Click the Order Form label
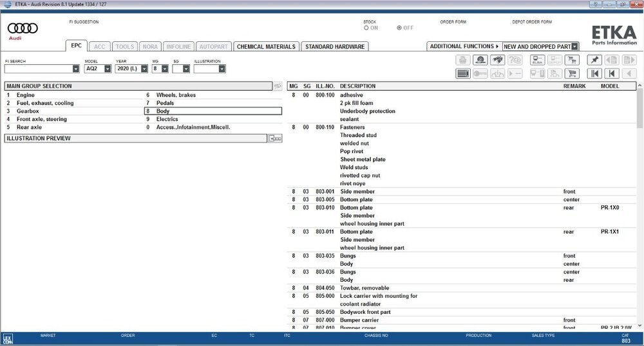This screenshot has width=644, height=346. pos(453,22)
